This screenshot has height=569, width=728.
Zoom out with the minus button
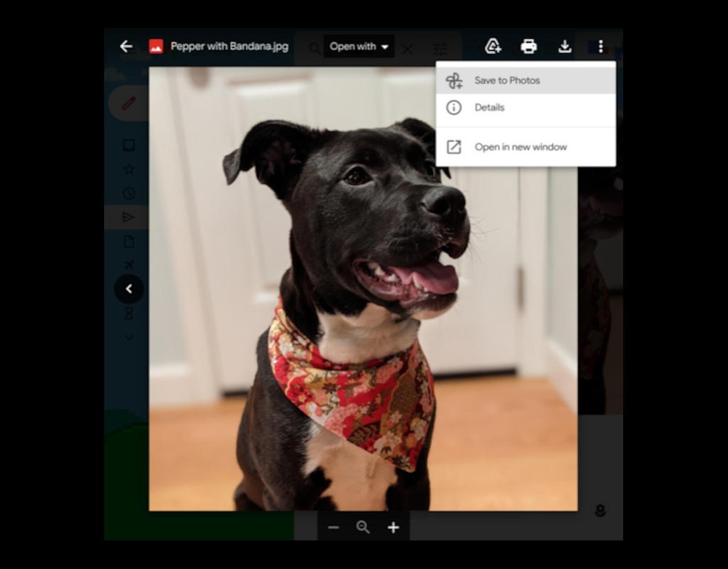(x=333, y=527)
